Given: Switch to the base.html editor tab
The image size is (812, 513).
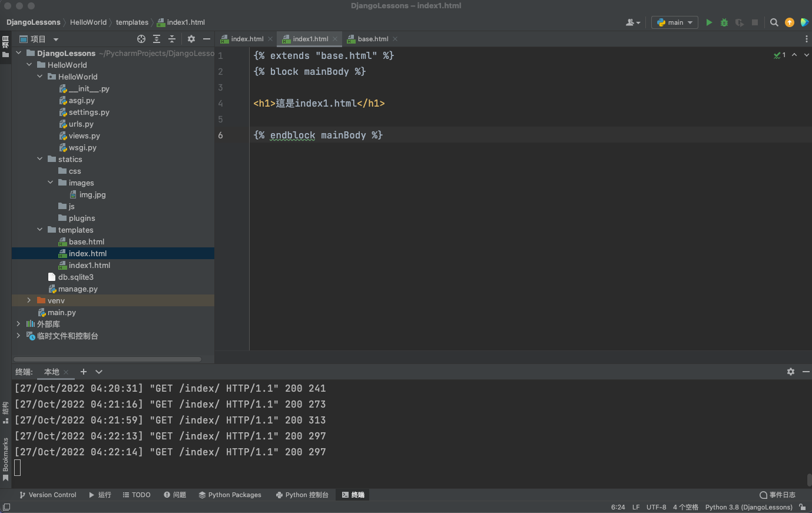Looking at the screenshot, I should tap(373, 39).
